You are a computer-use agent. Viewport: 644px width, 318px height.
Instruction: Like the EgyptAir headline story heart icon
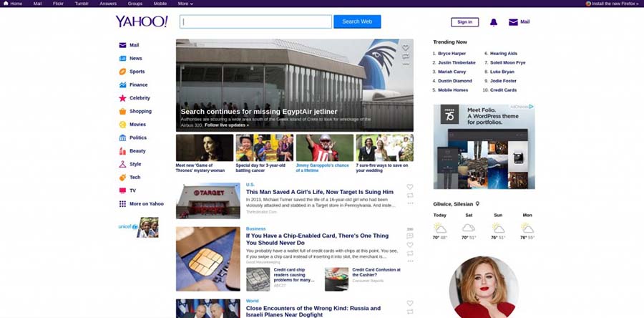coord(406,48)
